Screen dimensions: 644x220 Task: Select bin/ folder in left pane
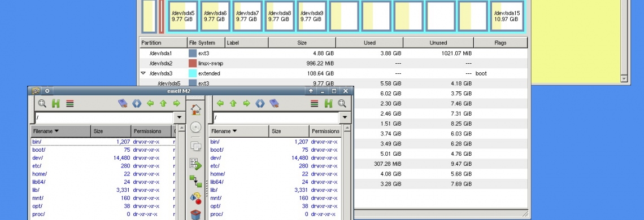[x=103, y=142]
